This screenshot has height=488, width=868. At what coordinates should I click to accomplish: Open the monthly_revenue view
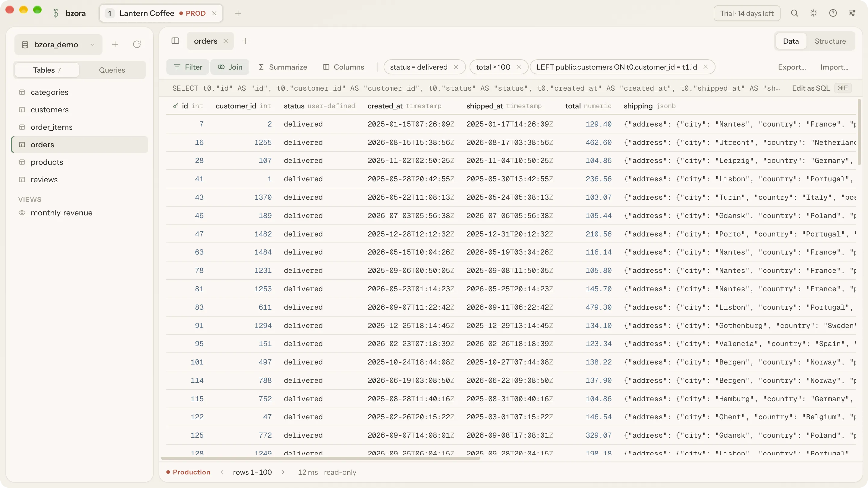(x=80, y=213)
